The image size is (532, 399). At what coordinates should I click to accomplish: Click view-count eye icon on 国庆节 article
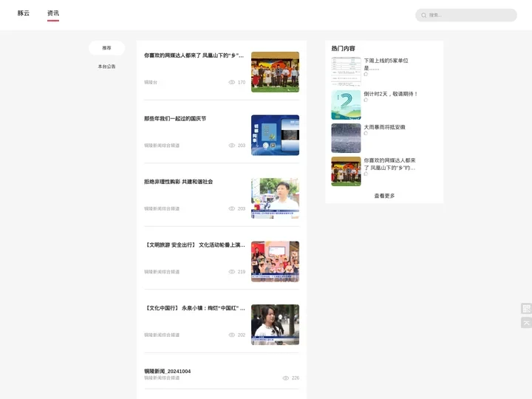232,146
